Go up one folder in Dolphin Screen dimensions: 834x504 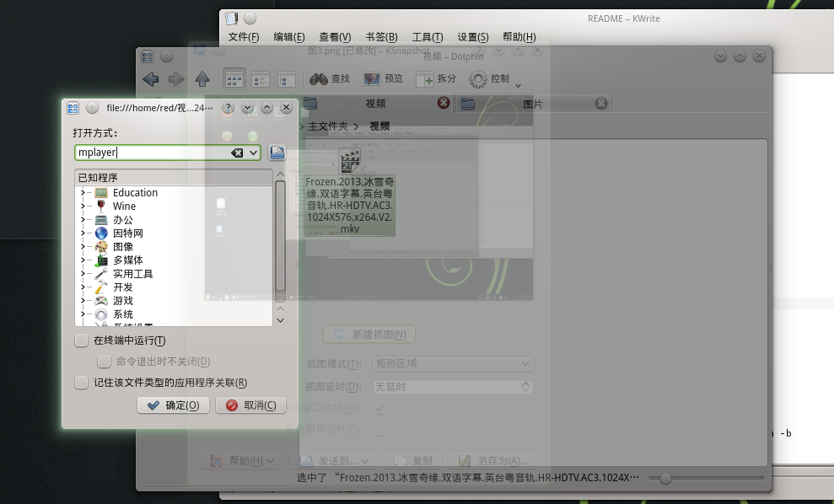[202, 79]
